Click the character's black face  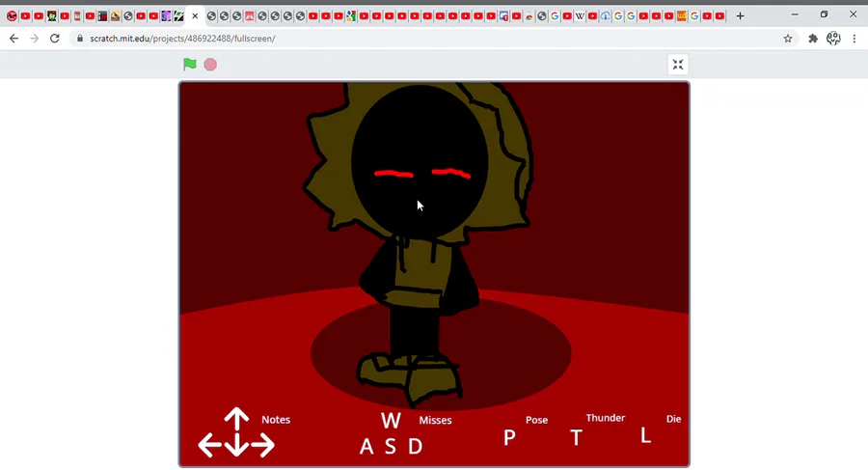(420, 161)
